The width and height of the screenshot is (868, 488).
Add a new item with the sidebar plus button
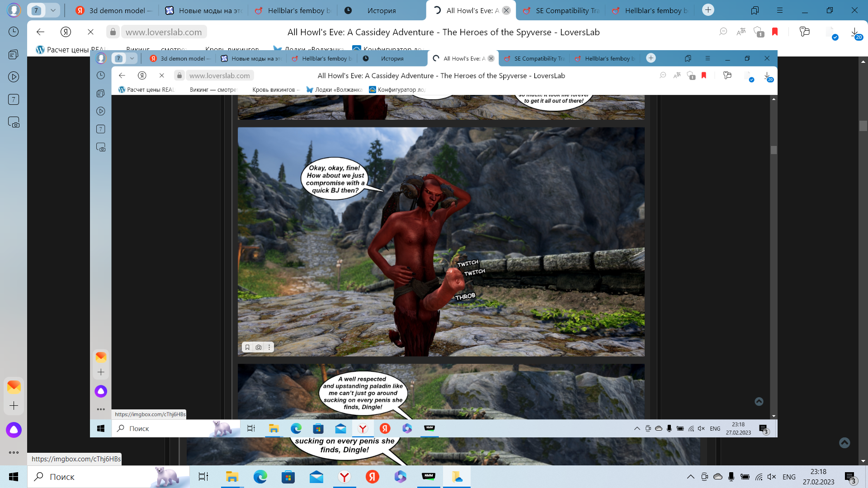coord(14,406)
